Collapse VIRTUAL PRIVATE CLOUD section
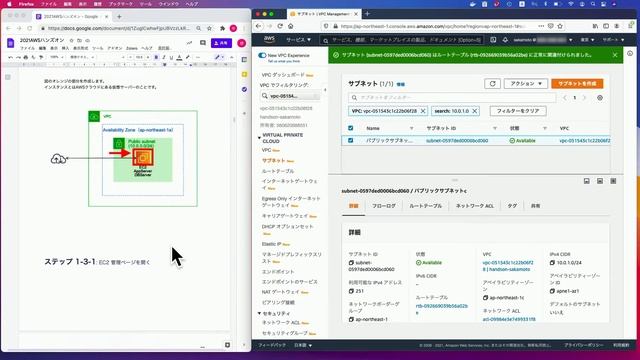Image resolution: width=640 pixels, height=360 pixels. [x=259, y=138]
